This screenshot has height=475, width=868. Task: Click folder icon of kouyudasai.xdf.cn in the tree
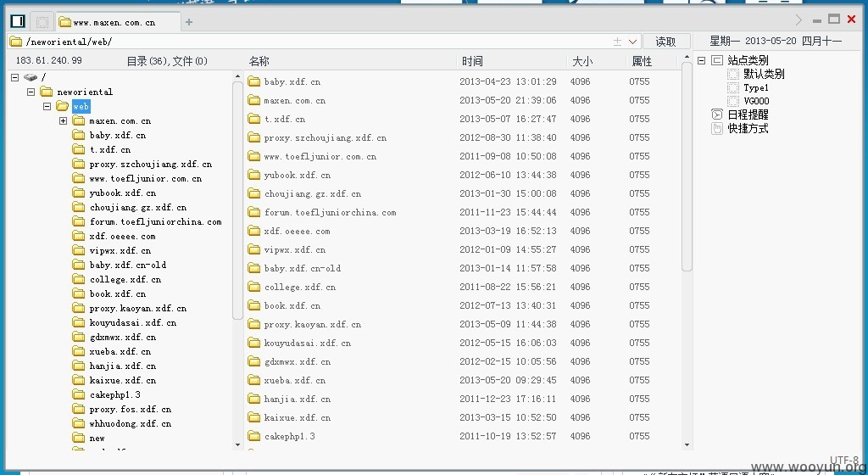(79, 322)
